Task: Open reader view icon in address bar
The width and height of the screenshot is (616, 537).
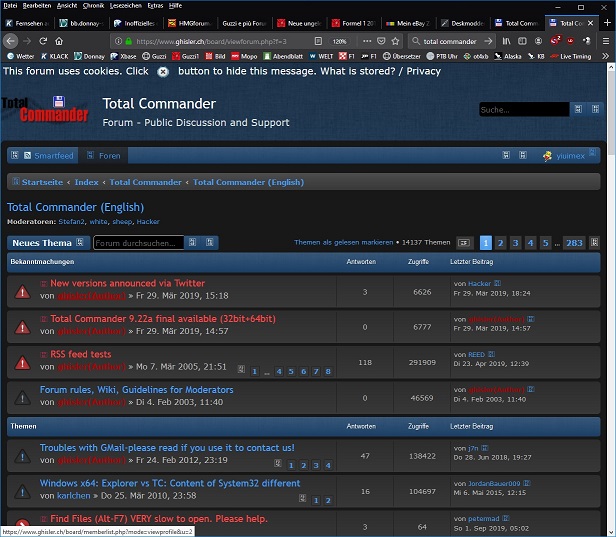Action: (x=318, y=41)
